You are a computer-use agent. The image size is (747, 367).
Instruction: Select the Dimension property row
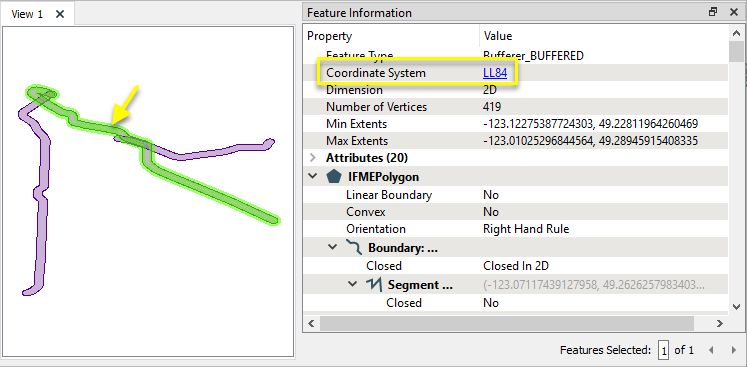[515, 90]
